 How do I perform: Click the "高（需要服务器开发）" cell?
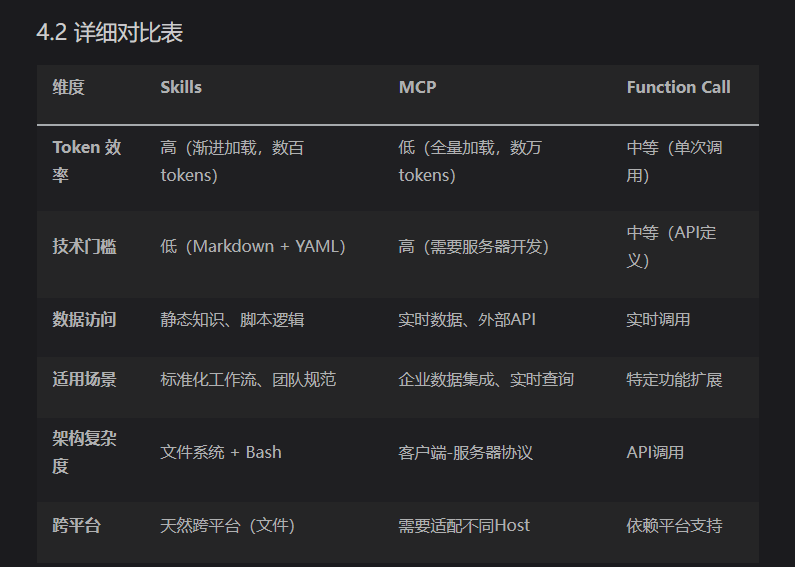474,246
